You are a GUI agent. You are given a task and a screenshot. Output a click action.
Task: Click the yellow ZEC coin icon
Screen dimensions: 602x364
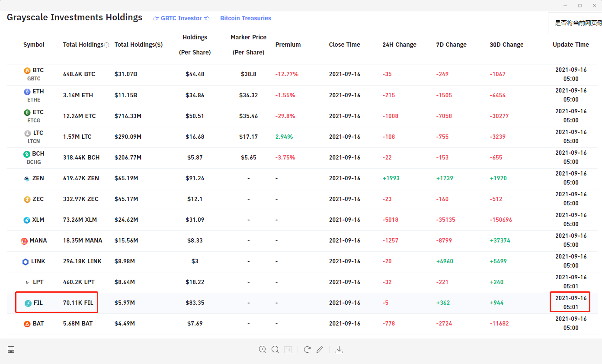27,199
